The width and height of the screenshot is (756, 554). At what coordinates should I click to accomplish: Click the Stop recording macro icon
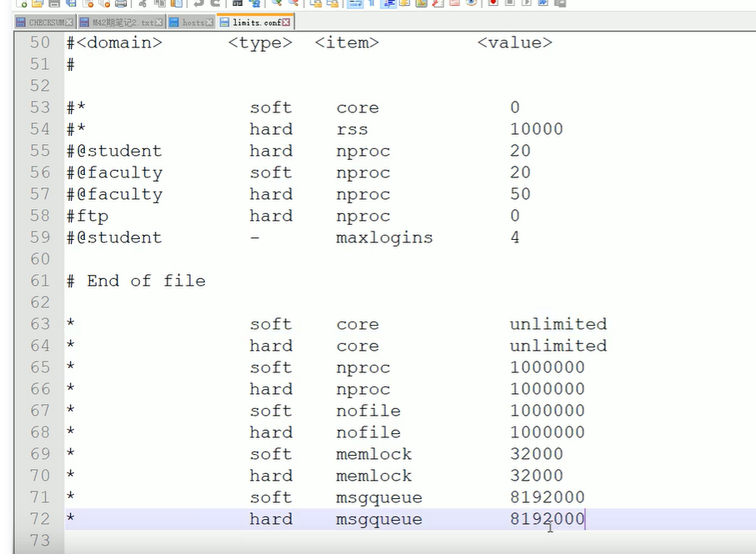(x=510, y=2)
